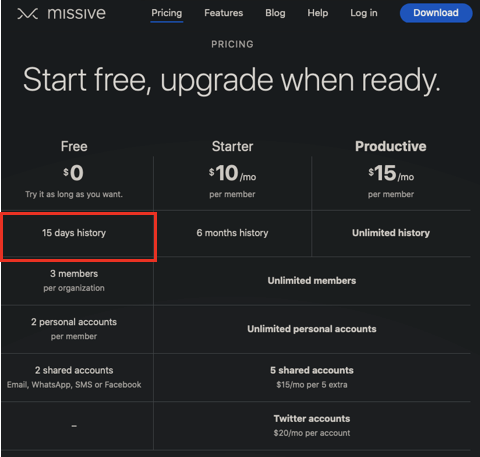
Task: Select the Starter plan heading
Action: pos(233,146)
